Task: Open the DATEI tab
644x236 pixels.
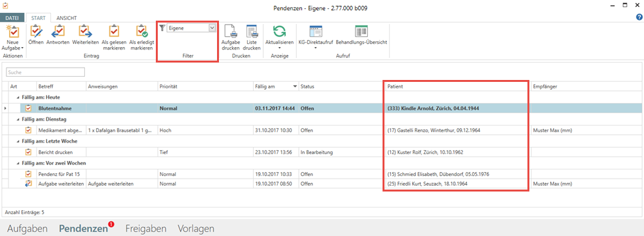Action: [12, 18]
